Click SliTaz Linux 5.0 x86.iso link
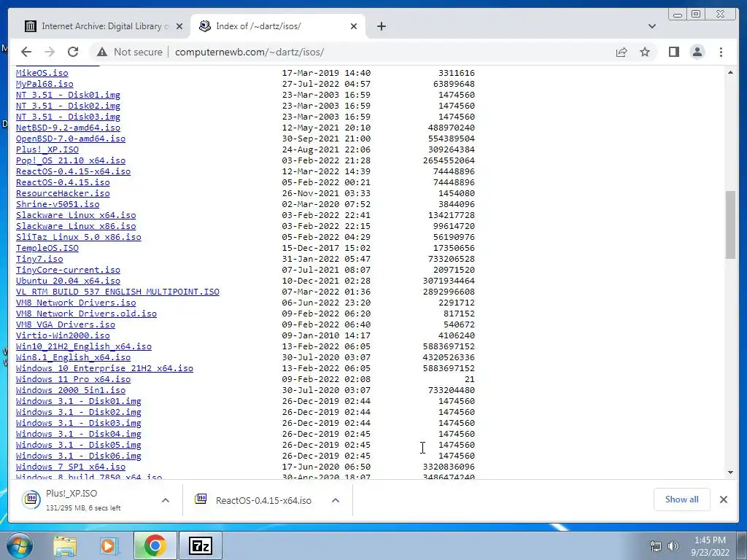This screenshot has width=747, height=560. pyautogui.click(x=79, y=237)
